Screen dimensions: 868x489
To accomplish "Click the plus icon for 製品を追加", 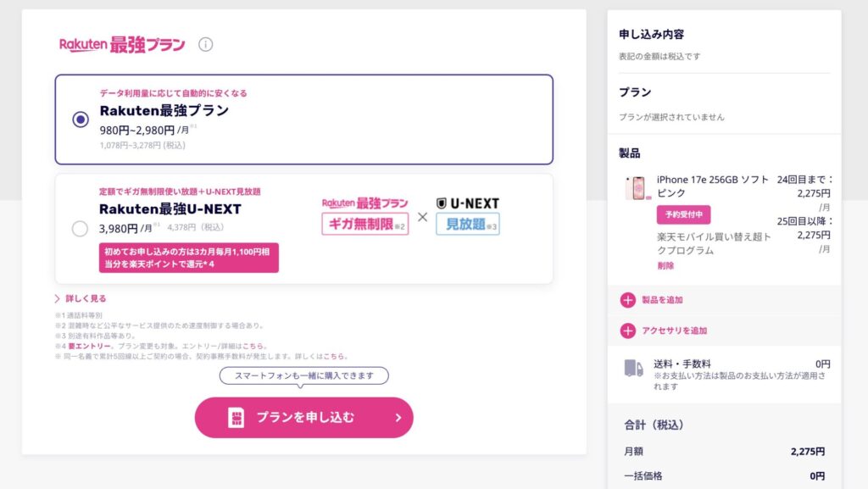I will coord(627,300).
